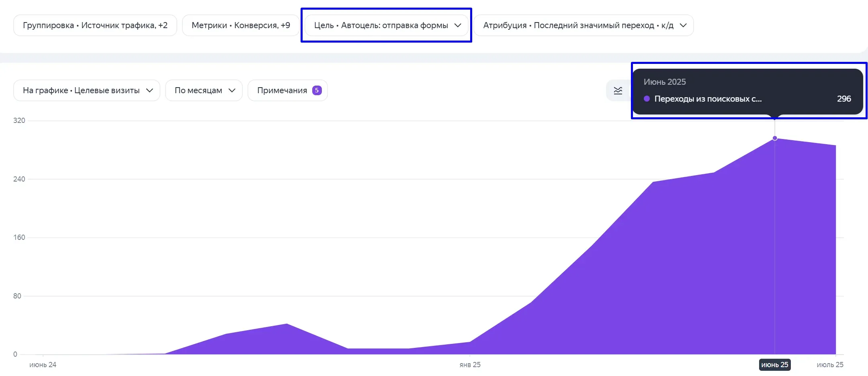Image resolution: width=868 pixels, height=376 pixels.
Task: Click the purple notes count badge 5
Action: click(x=317, y=90)
